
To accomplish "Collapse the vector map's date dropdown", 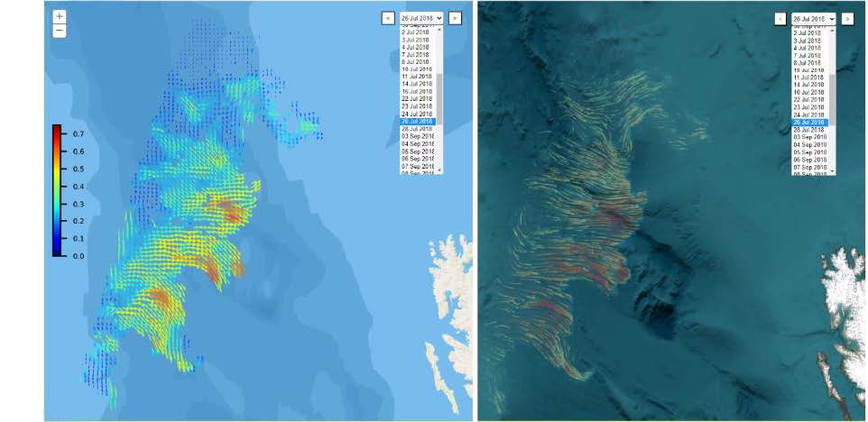I will pyautogui.click(x=421, y=17).
